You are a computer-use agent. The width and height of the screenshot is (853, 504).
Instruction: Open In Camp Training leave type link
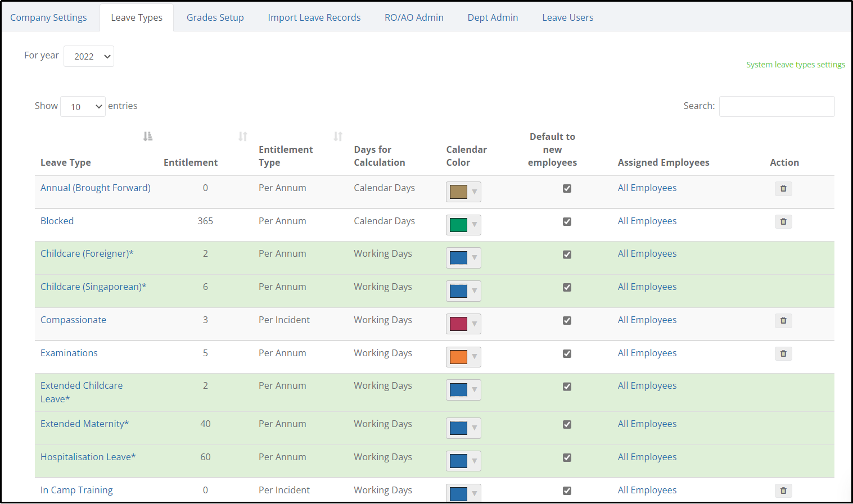click(x=76, y=490)
